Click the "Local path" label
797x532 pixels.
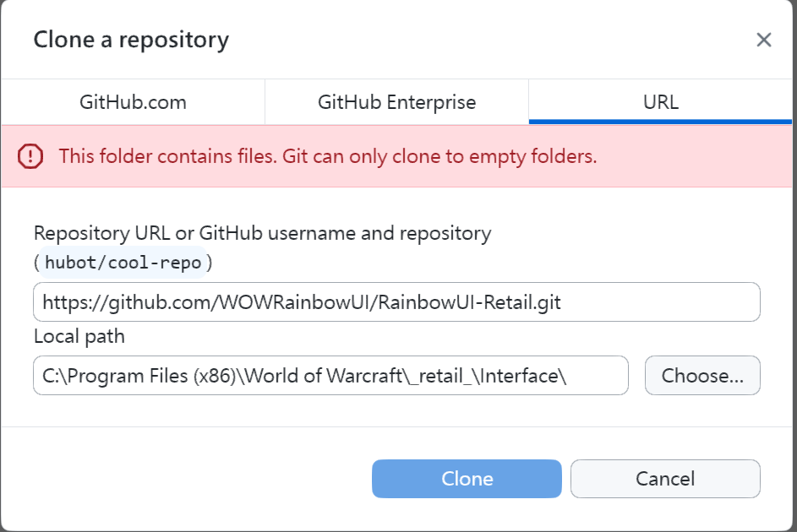point(79,336)
